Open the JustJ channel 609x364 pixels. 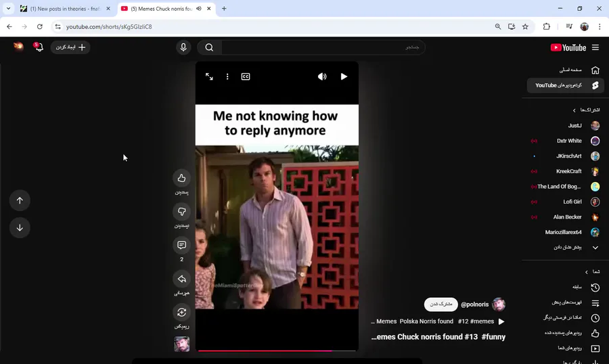[x=565, y=125]
